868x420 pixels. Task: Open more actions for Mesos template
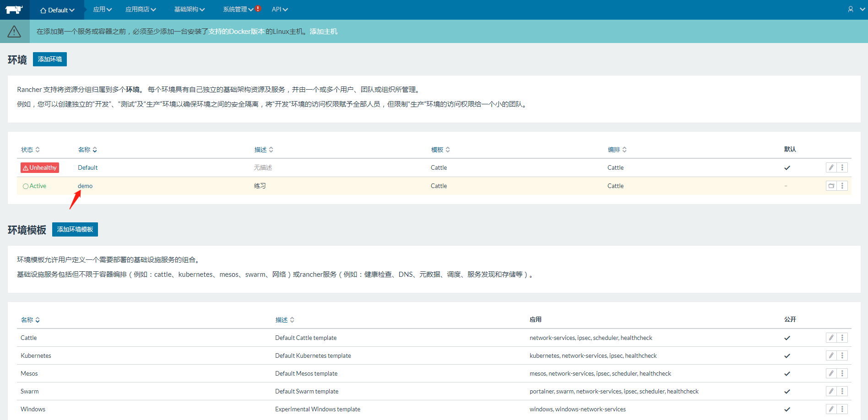point(842,373)
